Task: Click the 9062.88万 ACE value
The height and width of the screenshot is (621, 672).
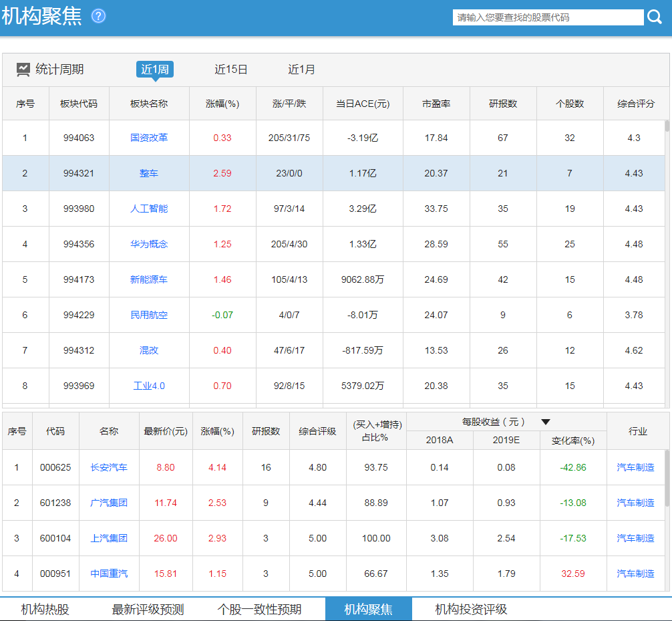Action: [363, 279]
